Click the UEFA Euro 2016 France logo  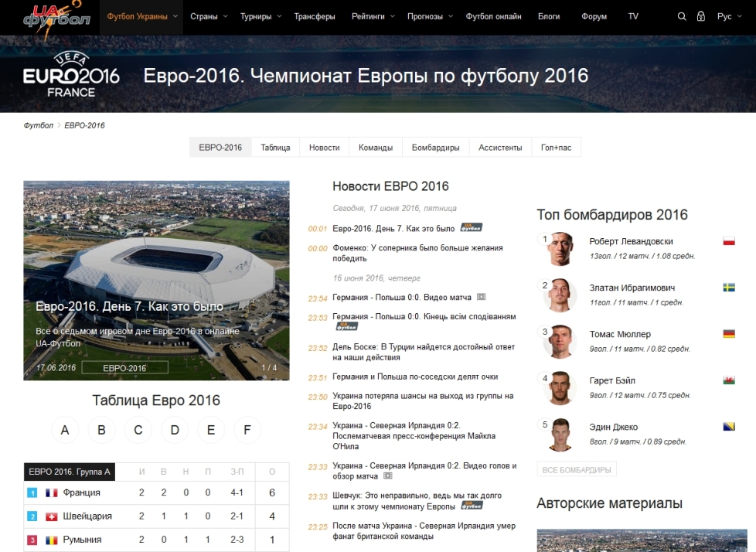(71, 76)
